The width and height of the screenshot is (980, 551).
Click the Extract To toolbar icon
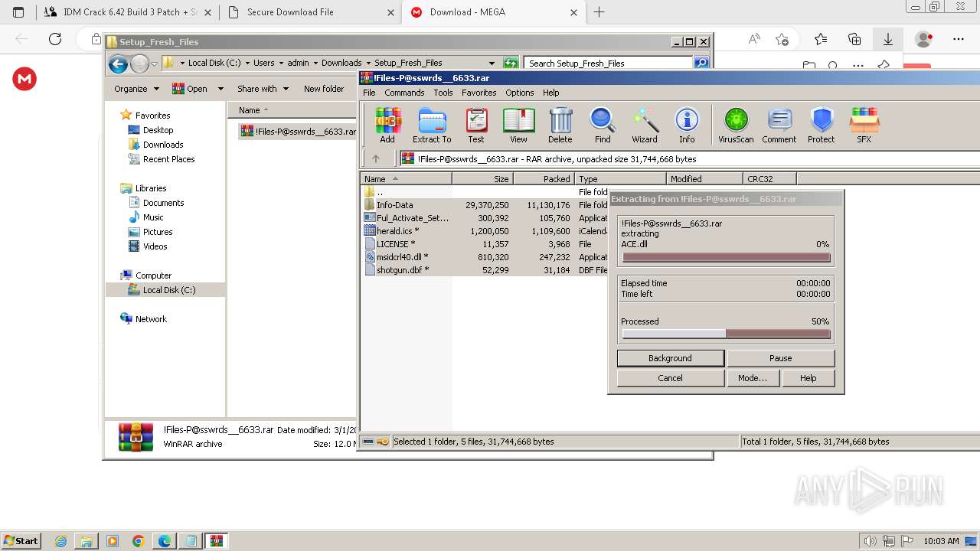tap(432, 126)
